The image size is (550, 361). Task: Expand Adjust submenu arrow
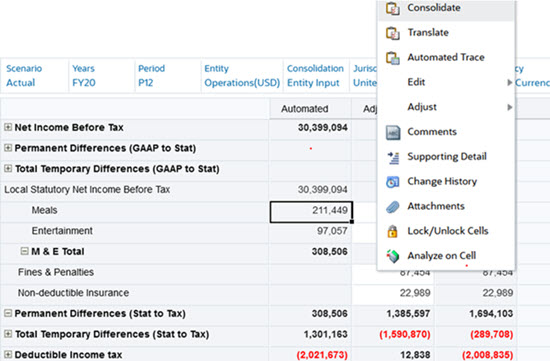click(x=510, y=107)
